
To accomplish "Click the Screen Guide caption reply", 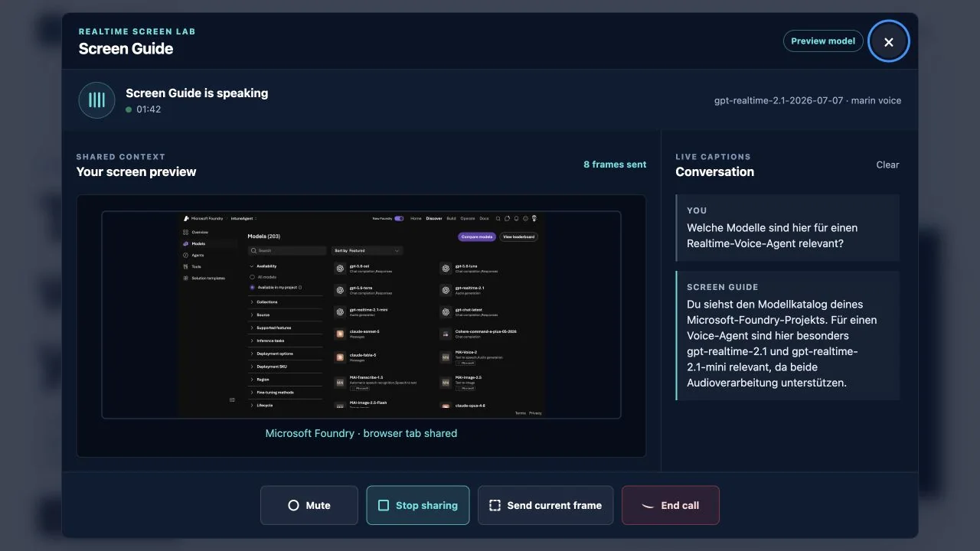I will (788, 335).
